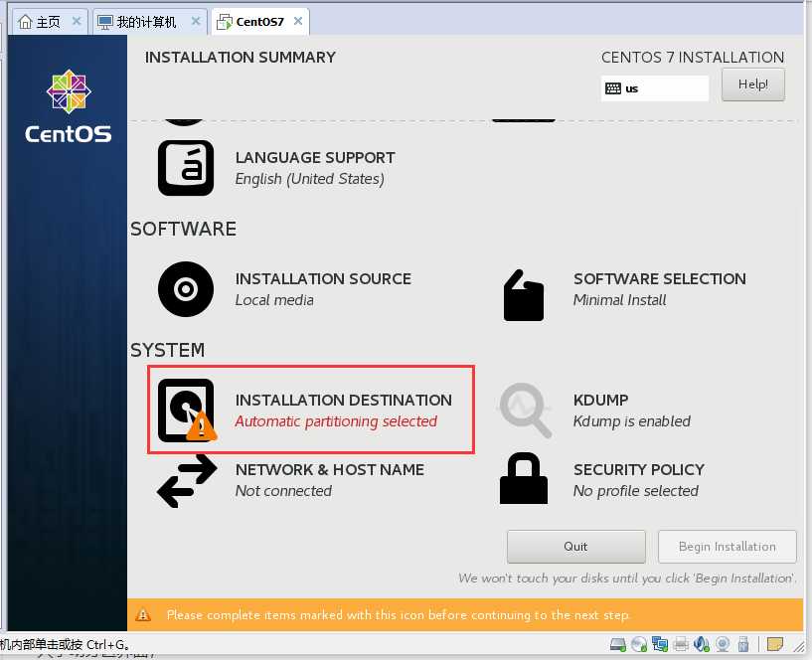The height and width of the screenshot is (660, 812).
Task: Click 'Local media' status text
Action: [274, 300]
